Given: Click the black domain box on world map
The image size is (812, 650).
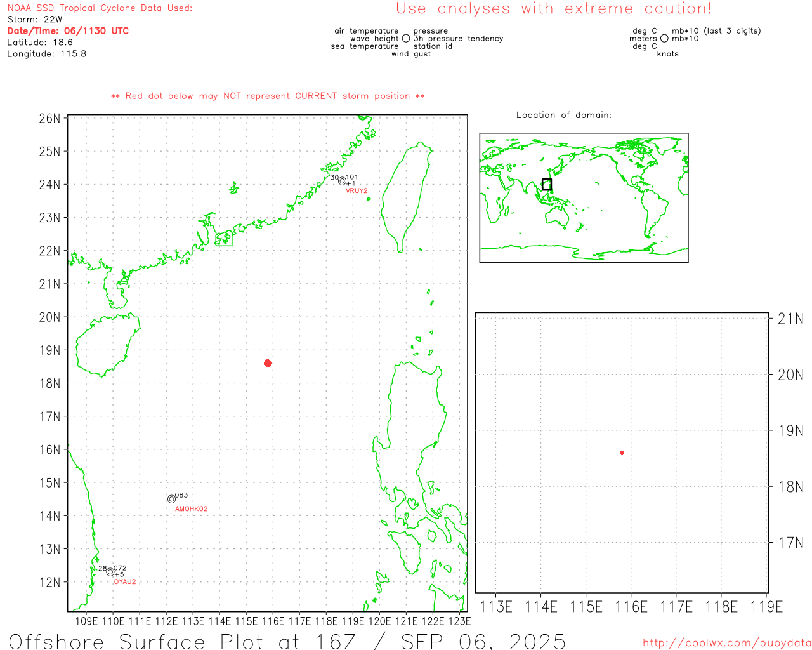Looking at the screenshot, I should pos(547,185).
